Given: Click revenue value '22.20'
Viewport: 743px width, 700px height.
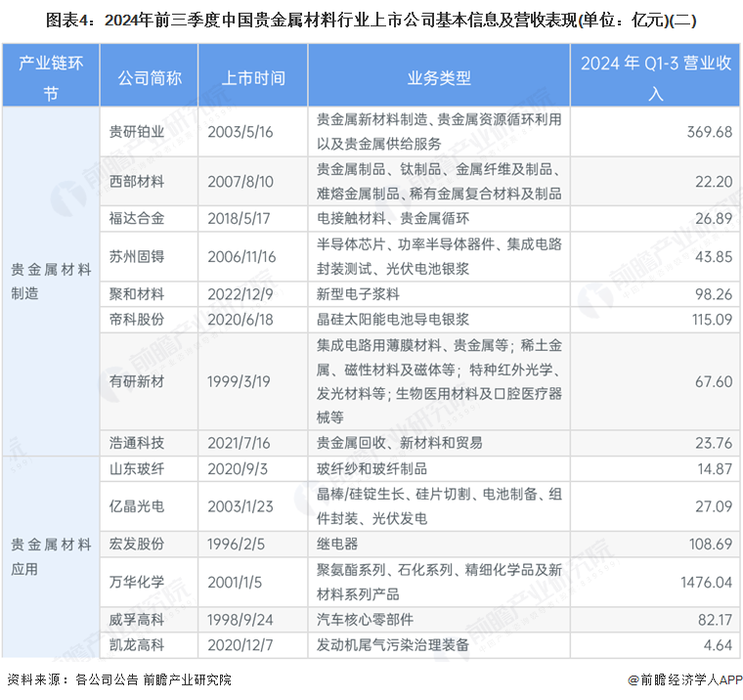Looking at the screenshot, I should click(714, 182).
